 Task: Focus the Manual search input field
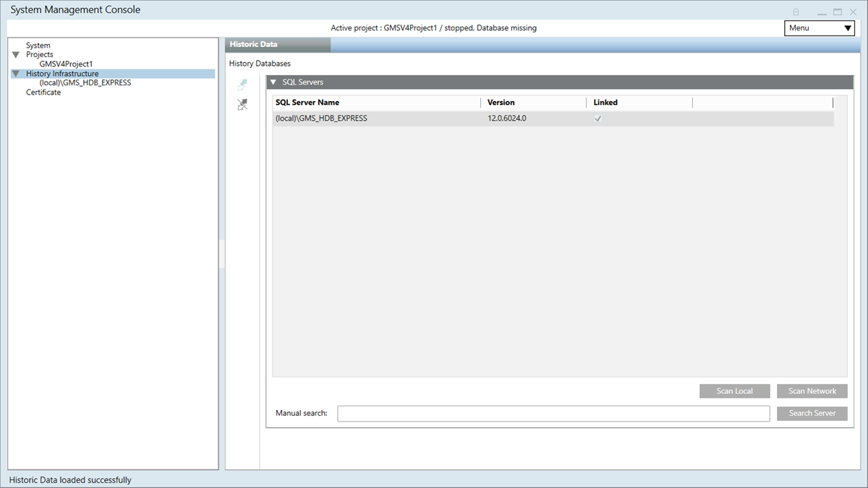tap(553, 414)
